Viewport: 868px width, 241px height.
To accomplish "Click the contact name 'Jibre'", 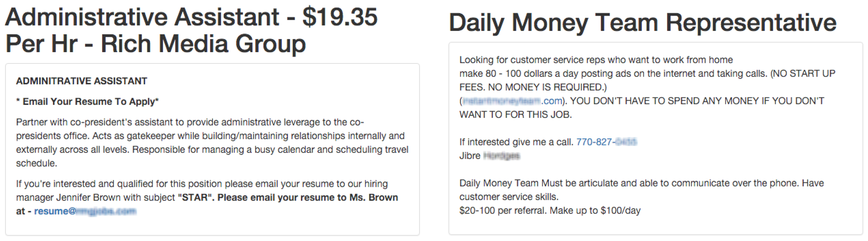I will (x=470, y=156).
